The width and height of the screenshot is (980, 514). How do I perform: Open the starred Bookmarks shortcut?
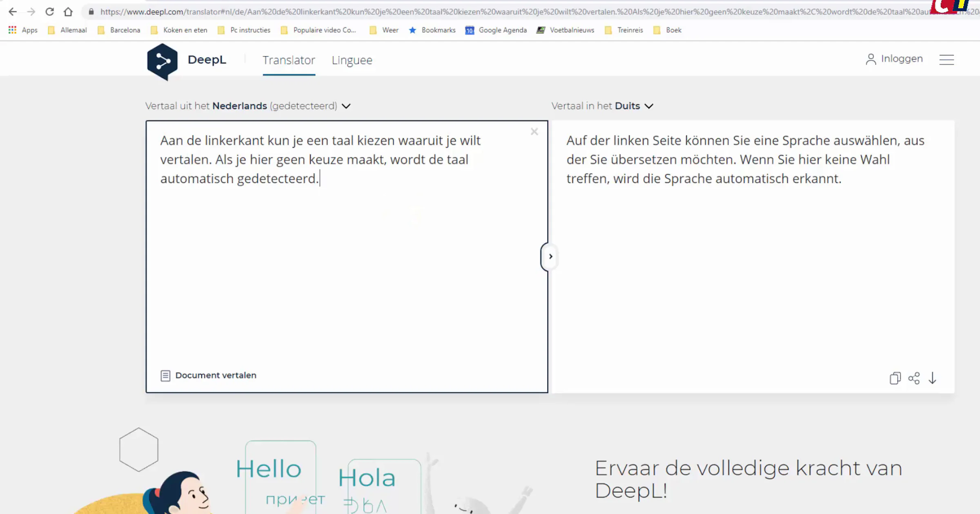pyautogui.click(x=432, y=30)
